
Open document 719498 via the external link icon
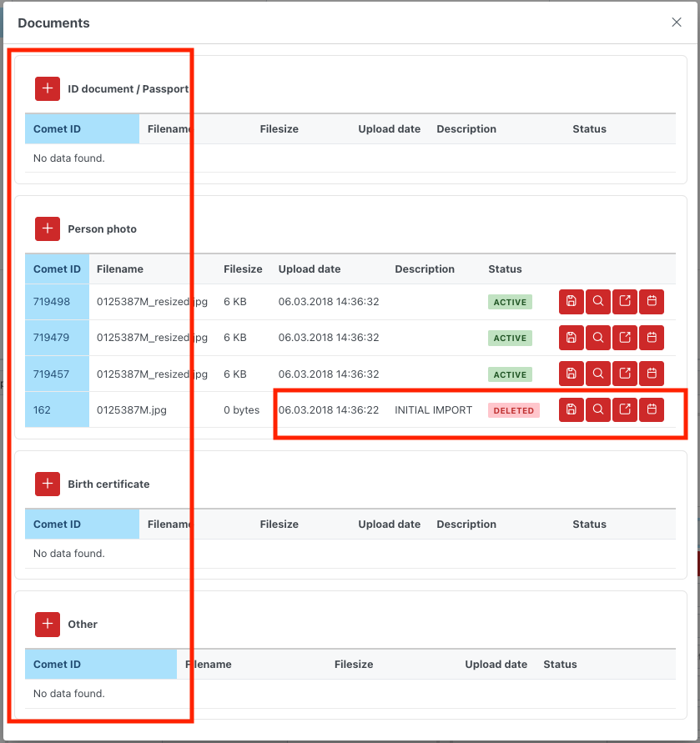point(625,302)
